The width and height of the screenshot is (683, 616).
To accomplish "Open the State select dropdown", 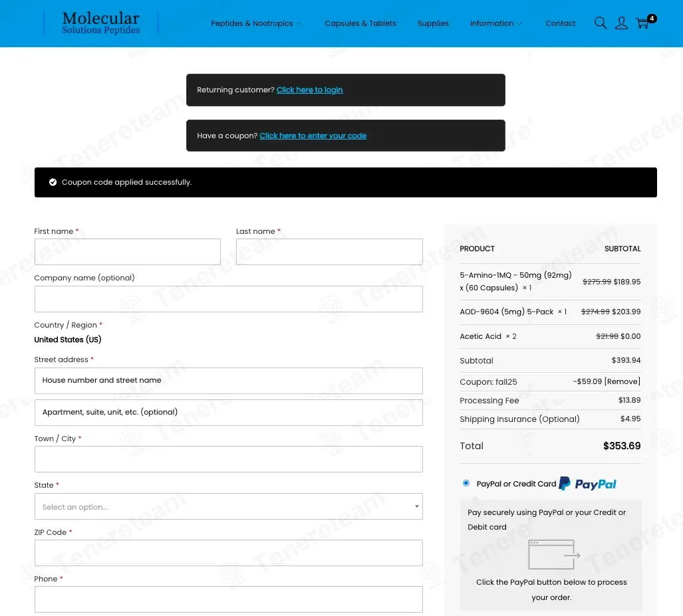I will tap(228, 506).
